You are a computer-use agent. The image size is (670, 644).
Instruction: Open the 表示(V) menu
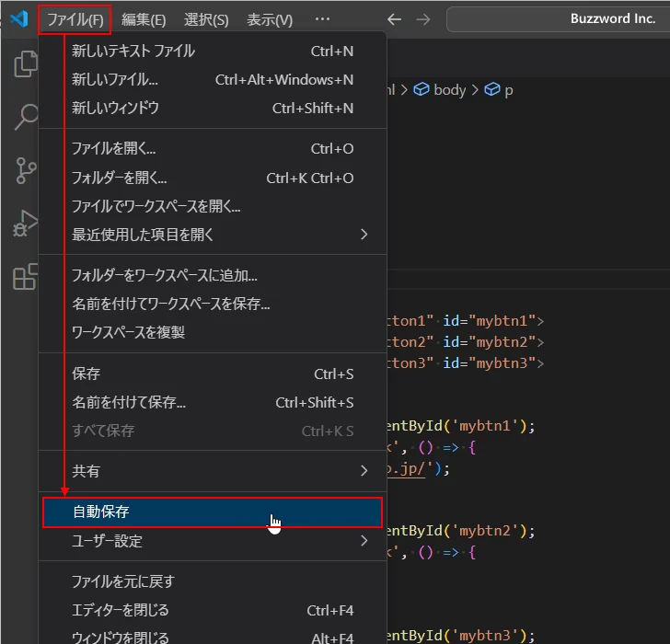270,19
